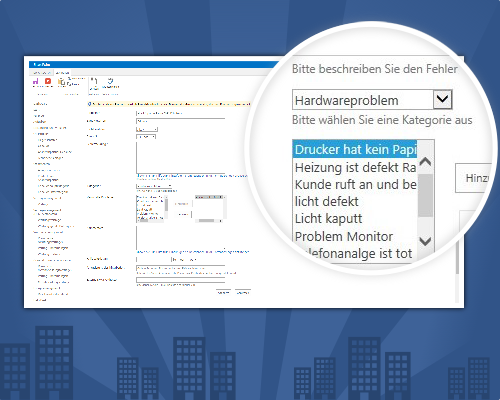Screen dimensions: 500x400
Task: Click the Save button at bottom of small form
Action: tap(223, 292)
